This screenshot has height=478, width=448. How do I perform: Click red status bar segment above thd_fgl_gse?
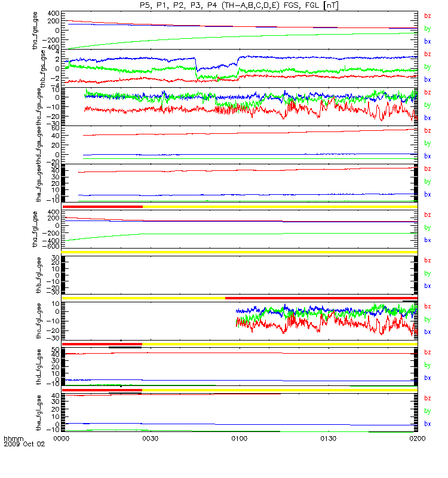click(102, 344)
